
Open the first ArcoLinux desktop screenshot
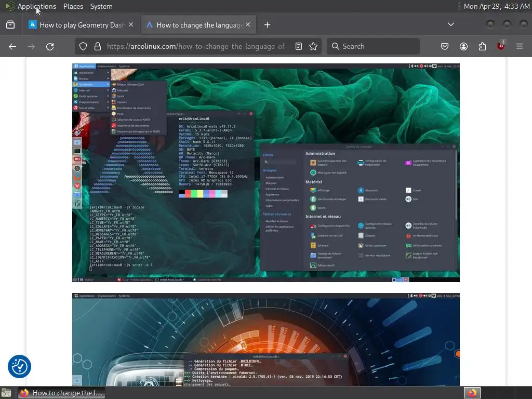tap(266, 172)
